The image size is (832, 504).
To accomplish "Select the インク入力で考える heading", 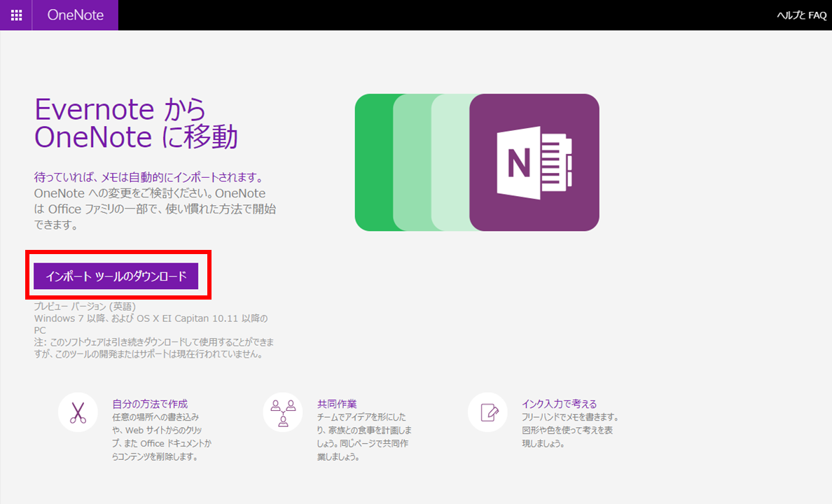I will click(560, 404).
